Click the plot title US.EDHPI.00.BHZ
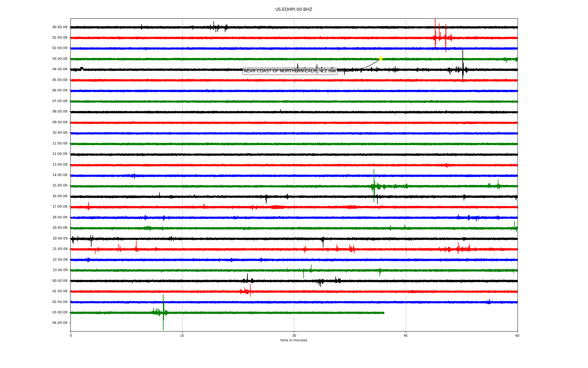 pyautogui.click(x=294, y=10)
